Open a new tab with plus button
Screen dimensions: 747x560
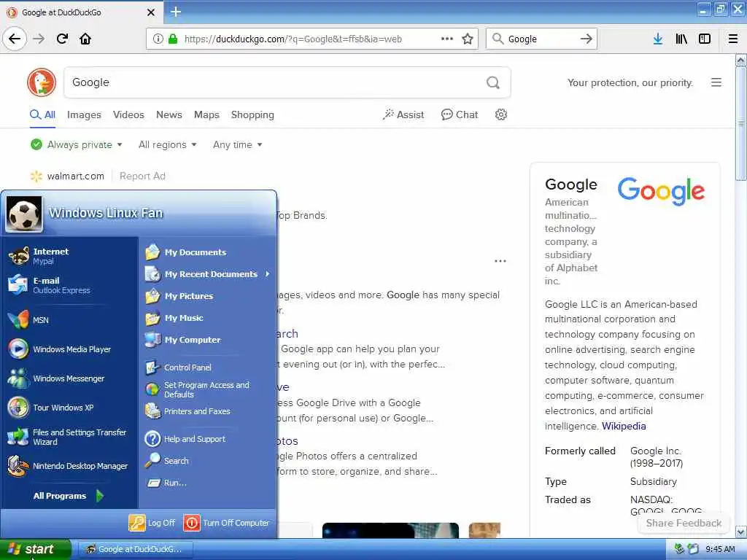tap(176, 12)
